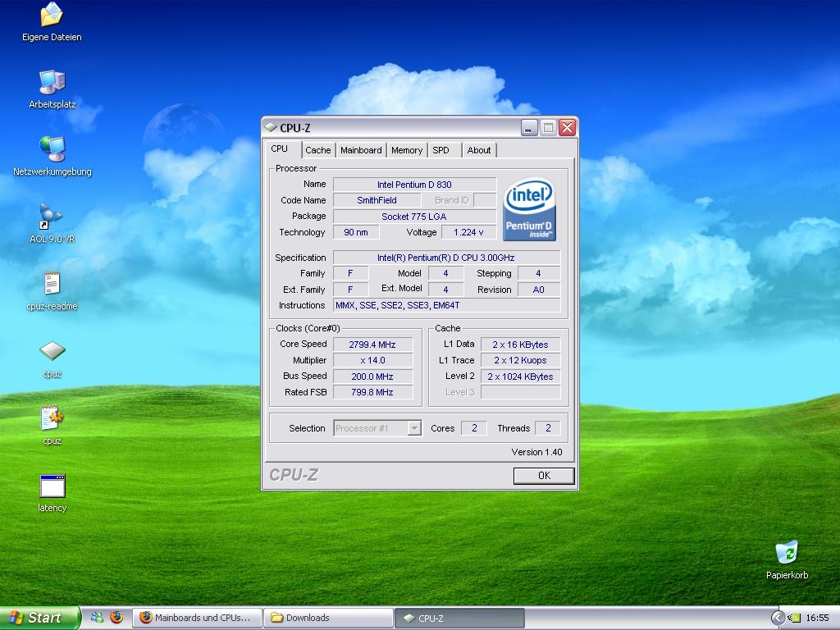Open messenger icon in quick launch
The image size is (840, 630).
[x=97, y=617]
